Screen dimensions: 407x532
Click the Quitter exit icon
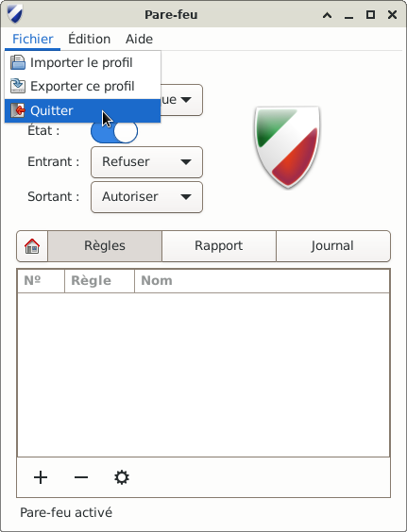coord(18,110)
